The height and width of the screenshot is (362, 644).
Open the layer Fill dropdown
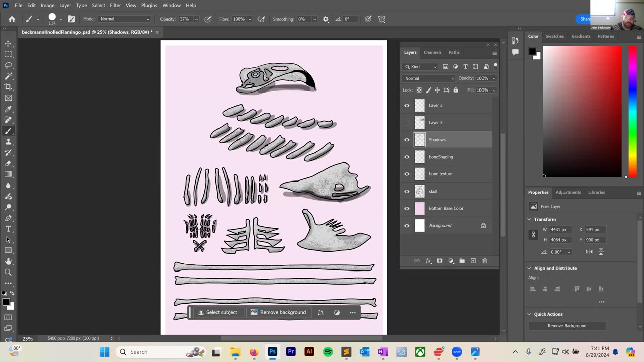click(494, 90)
